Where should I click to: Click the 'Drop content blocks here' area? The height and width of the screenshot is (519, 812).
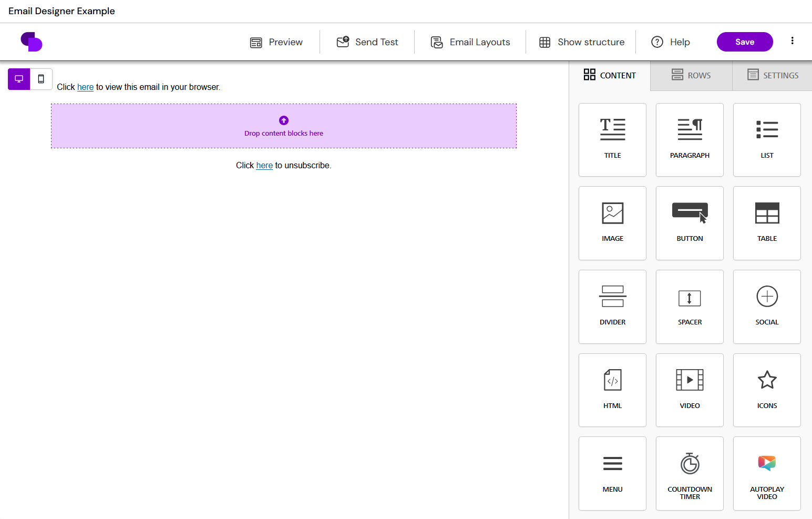[284, 126]
